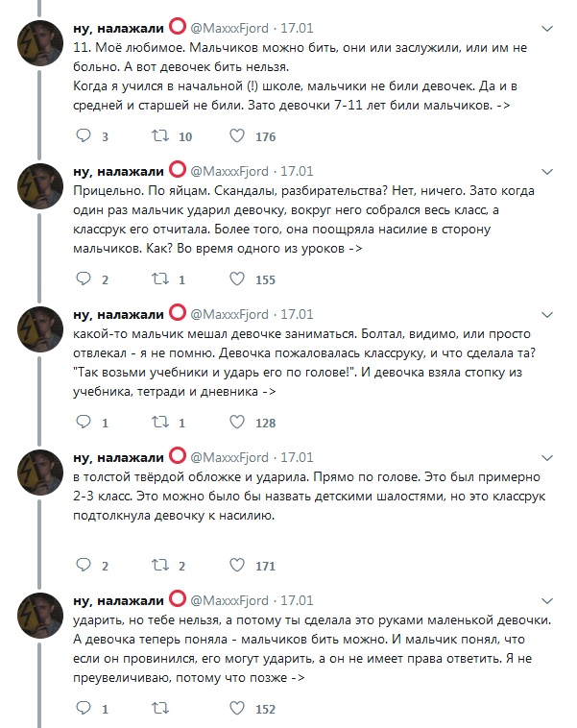Image resolution: width=577 pixels, height=728 pixels.
Task: Open options chevron on '11. Моё любимое' tweet
Action: click(547, 29)
